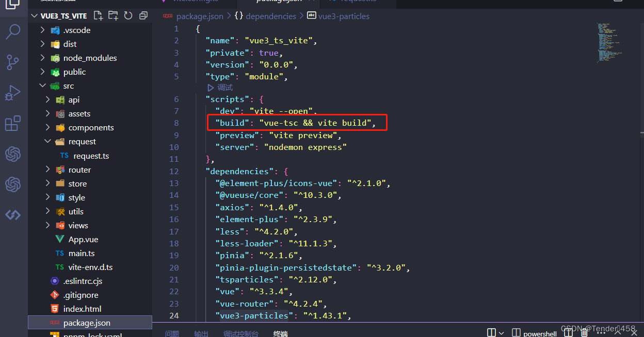Open the Extensions view
Image resolution: width=644 pixels, height=337 pixels.
click(13, 124)
